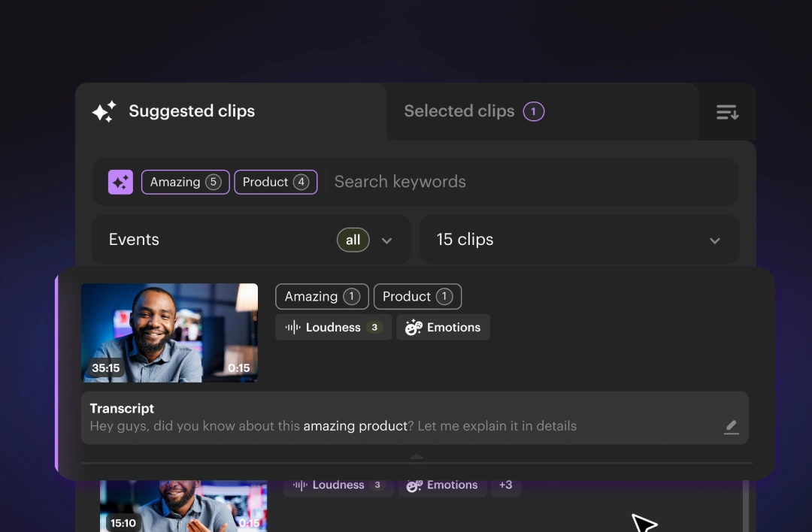The image size is (812, 532).
Task: Click the Emotions tag in second clip
Action: pyautogui.click(x=442, y=485)
